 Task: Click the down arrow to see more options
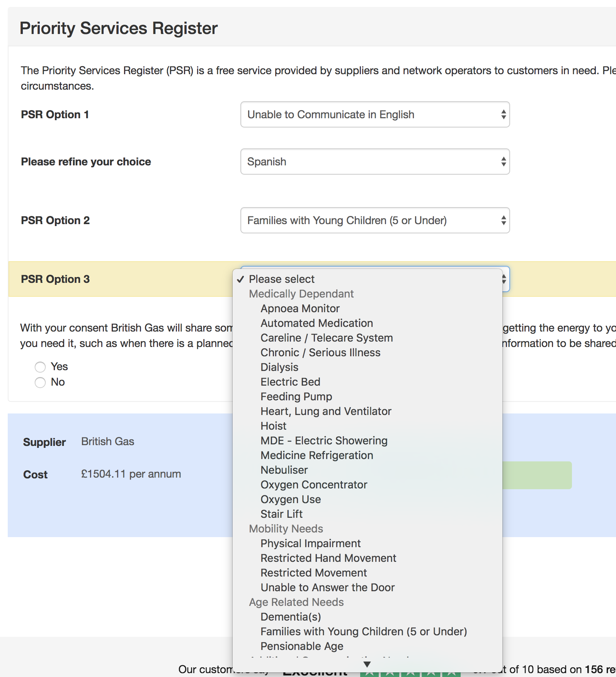tap(367, 664)
